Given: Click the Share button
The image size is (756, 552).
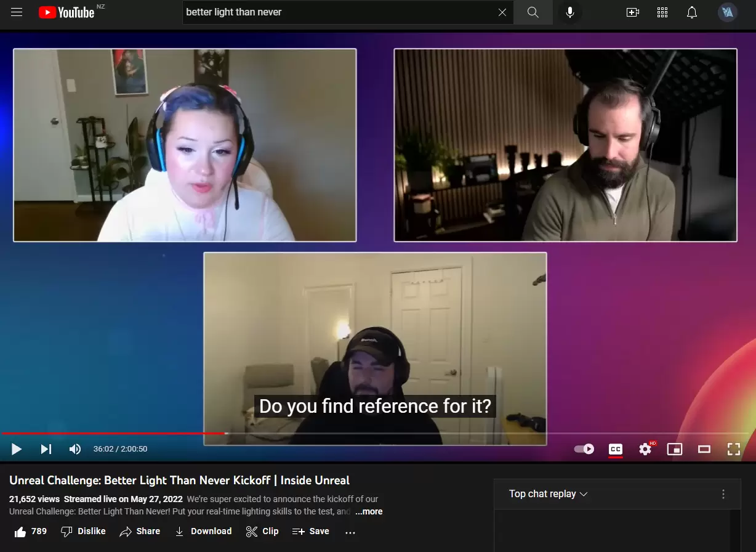Looking at the screenshot, I should point(140,531).
